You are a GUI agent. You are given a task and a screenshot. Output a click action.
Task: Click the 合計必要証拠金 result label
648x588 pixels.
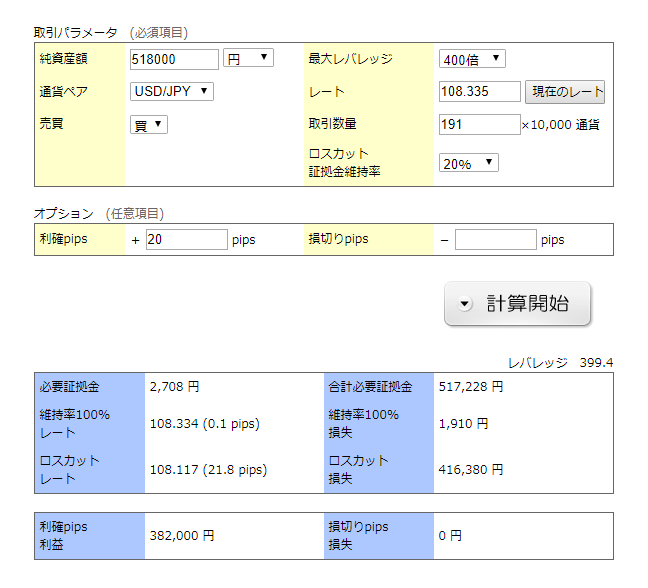[x=370, y=387]
